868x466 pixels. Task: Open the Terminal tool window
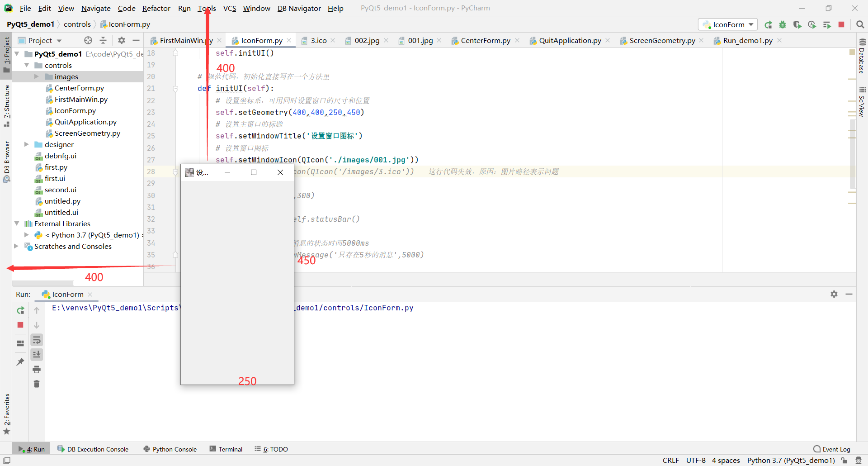(226, 449)
